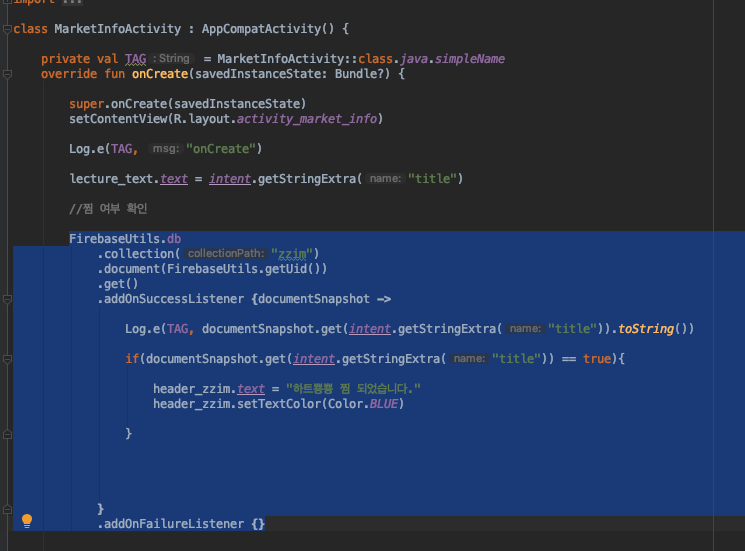The width and height of the screenshot is (745, 551).
Task: Click the Bundle? parameter type
Action: click(x=362, y=74)
